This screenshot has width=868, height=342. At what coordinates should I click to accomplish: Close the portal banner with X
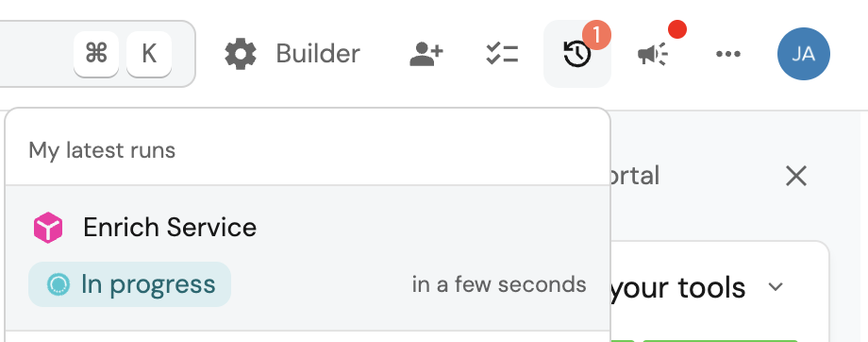click(x=796, y=177)
